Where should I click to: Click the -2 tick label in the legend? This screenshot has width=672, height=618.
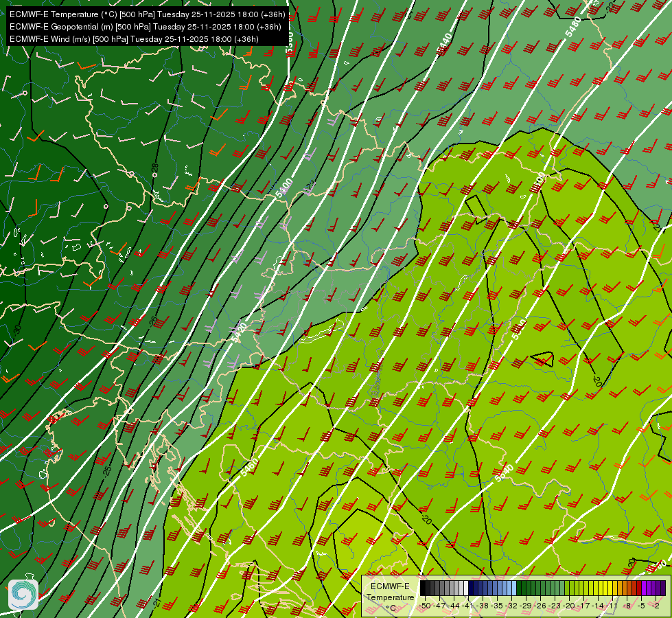click(656, 606)
